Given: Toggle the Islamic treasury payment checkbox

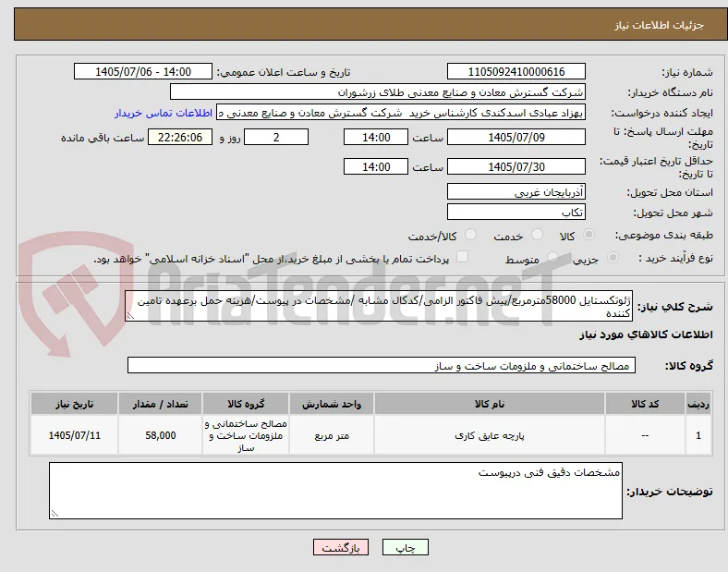Looking at the screenshot, I should 463,257.
